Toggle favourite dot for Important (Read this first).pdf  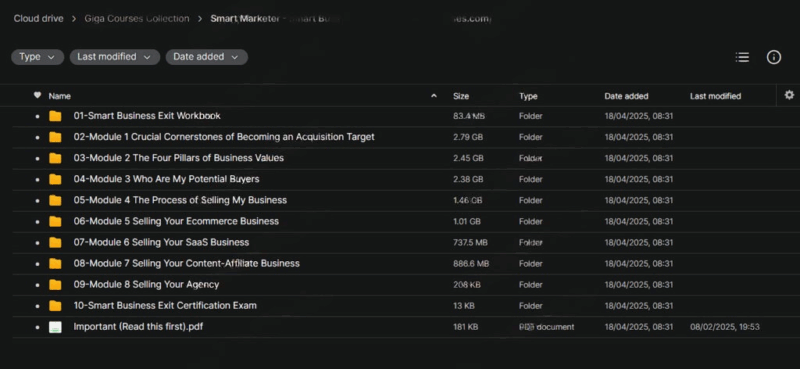(x=37, y=327)
